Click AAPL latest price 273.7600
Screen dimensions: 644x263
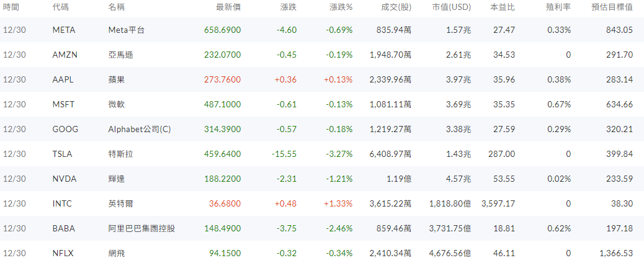(x=223, y=79)
